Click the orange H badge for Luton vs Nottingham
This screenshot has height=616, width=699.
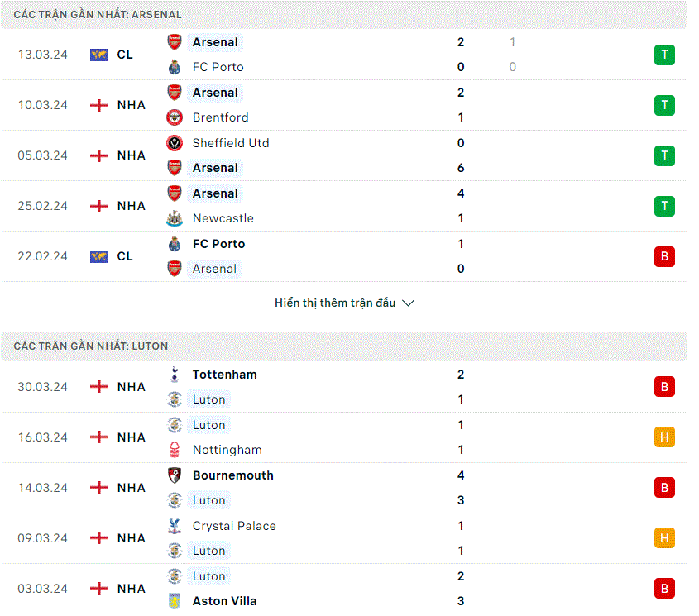[x=664, y=437]
